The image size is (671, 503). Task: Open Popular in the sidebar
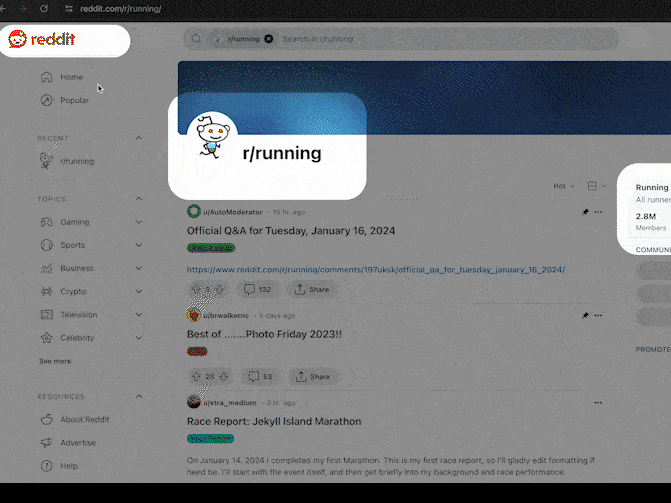[74, 100]
